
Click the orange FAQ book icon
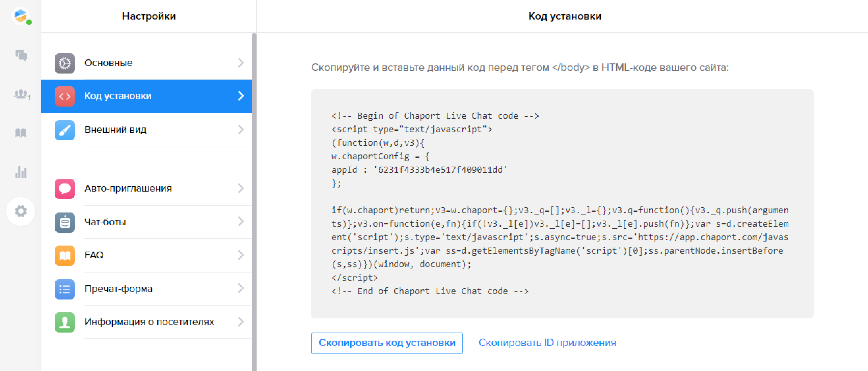(64, 255)
